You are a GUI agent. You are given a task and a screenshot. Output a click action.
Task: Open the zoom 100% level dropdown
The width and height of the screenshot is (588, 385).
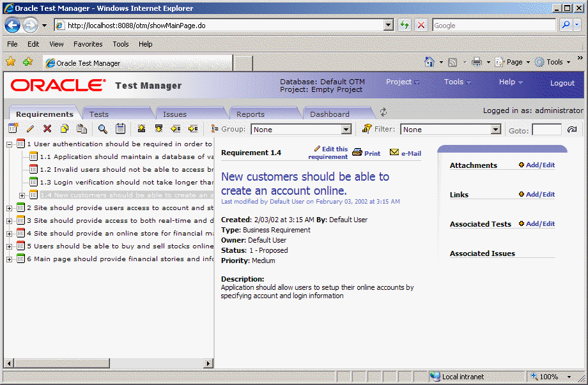pos(569,377)
